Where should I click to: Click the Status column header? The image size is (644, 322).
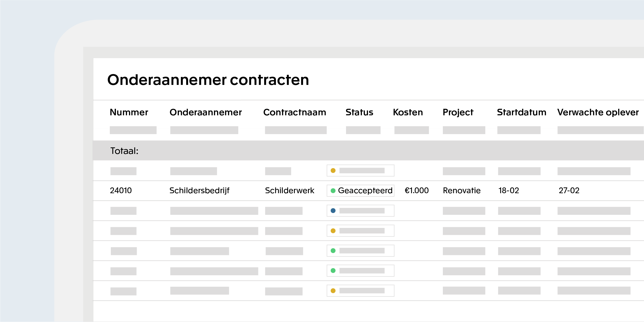click(359, 112)
